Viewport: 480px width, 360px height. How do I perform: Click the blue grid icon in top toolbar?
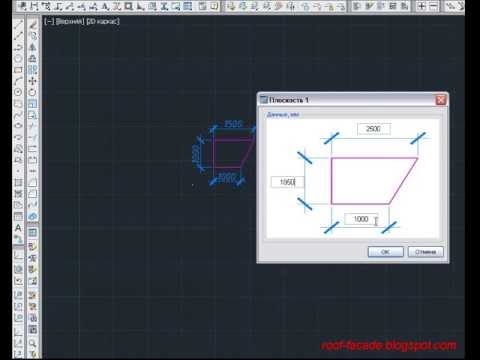click(x=188, y=6)
